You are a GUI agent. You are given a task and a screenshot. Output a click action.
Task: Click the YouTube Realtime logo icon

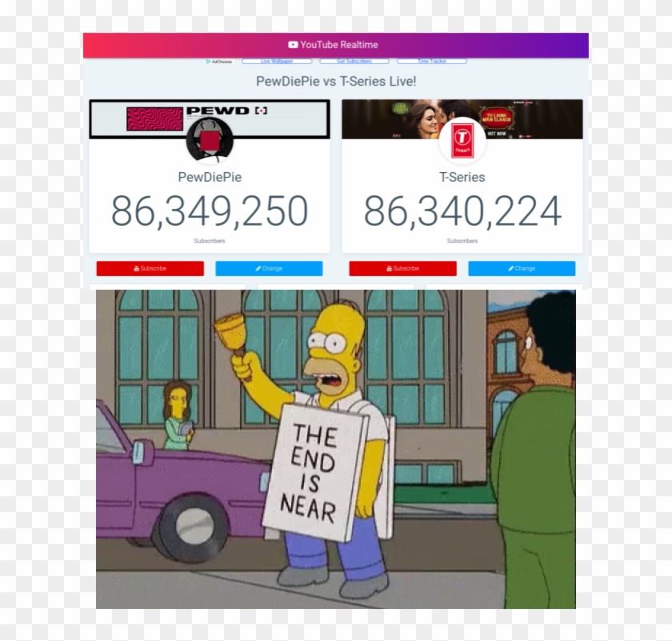pyautogui.click(x=293, y=45)
